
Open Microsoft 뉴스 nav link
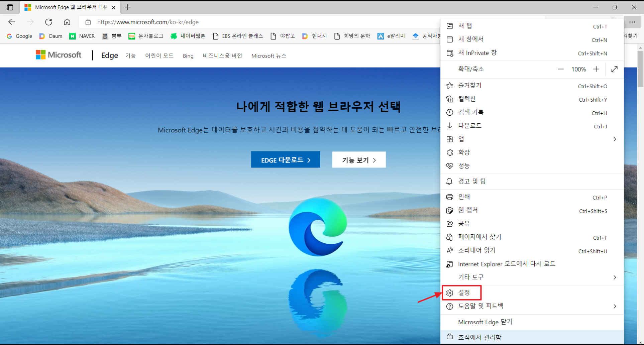[x=269, y=56]
